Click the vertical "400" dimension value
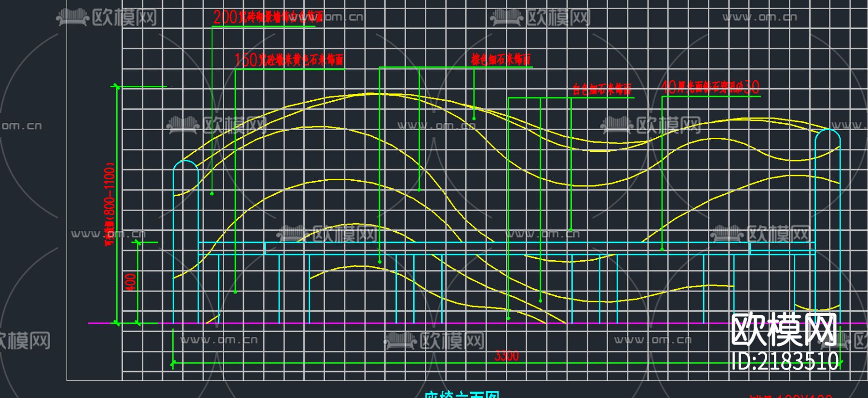868x398 pixels. (x=130, y=282)
